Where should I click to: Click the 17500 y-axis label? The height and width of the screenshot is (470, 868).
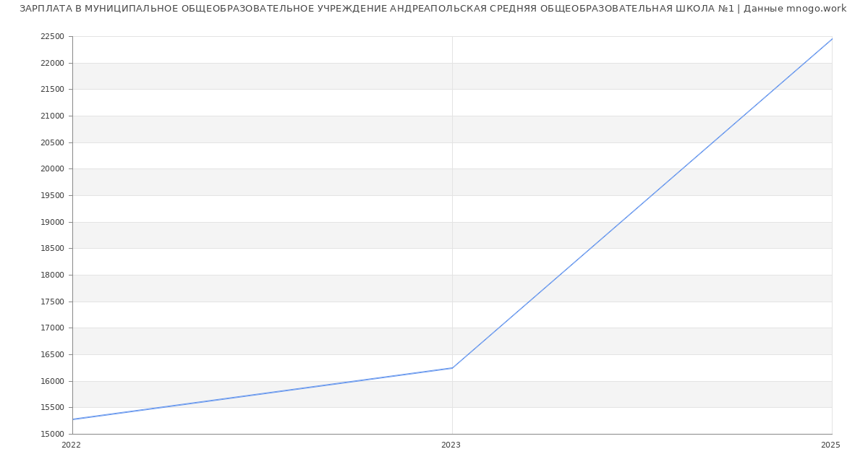click(53, 302)
